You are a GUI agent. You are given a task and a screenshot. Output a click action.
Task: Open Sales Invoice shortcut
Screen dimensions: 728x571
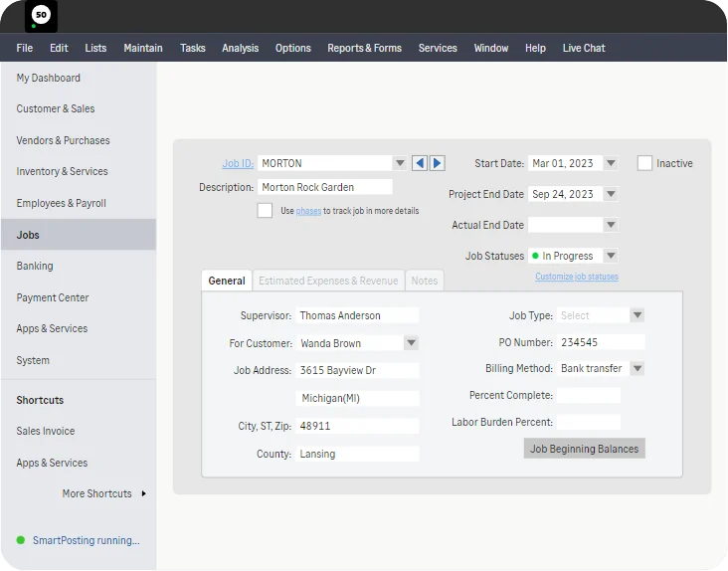[x=46, y=431]
